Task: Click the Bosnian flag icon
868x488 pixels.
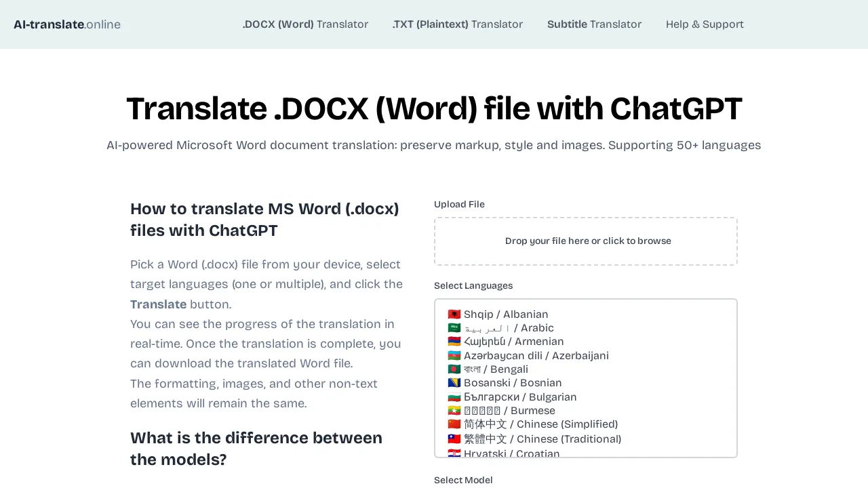Action: (454, 383)
